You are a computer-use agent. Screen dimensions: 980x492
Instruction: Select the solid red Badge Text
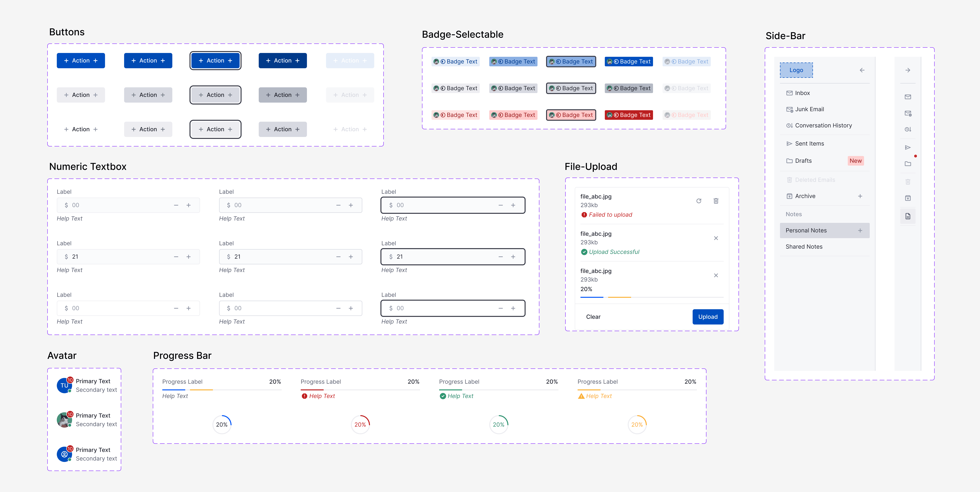(x=629, y=115)
